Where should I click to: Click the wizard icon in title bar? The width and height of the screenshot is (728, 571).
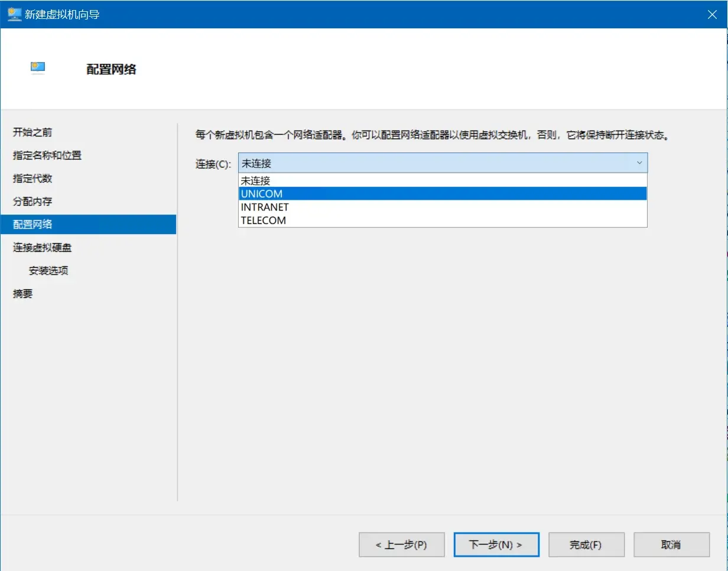[x=14, y=14]
